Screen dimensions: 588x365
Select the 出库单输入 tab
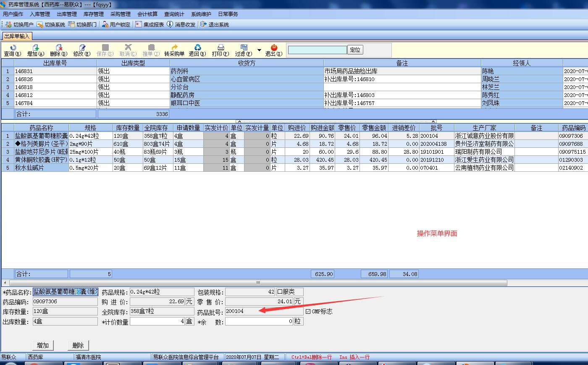click(17, 36)
